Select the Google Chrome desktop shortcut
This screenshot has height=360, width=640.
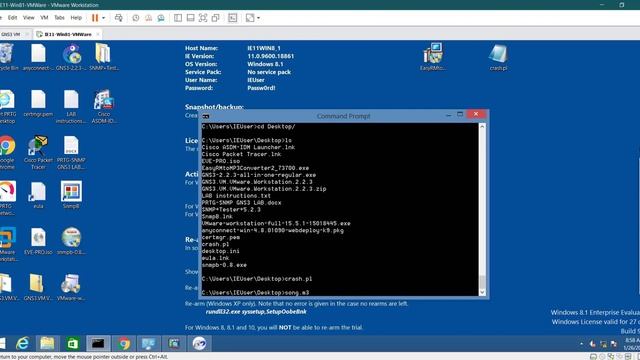click(7, 153)
